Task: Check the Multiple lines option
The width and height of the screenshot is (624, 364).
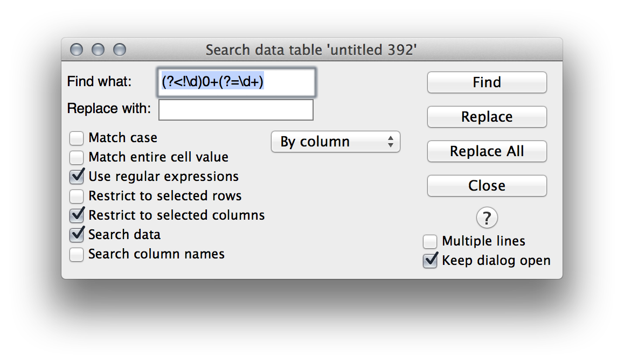Action: [x=430, y=242]
